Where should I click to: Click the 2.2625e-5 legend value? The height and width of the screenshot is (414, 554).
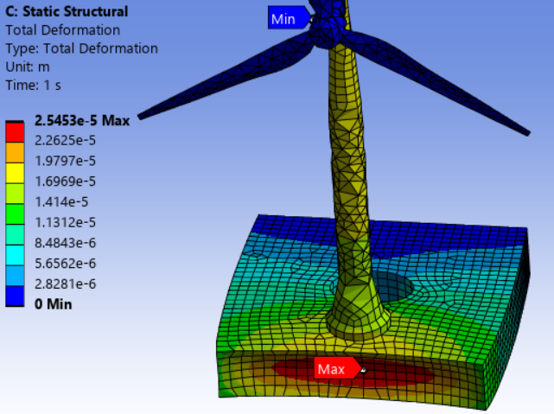pos(65,141)
